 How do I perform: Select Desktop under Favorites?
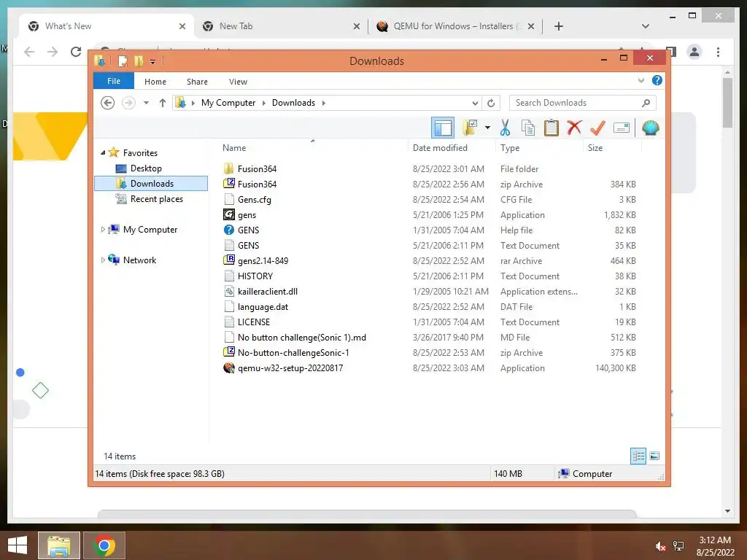pyautogui.click(x=146, y=168)
